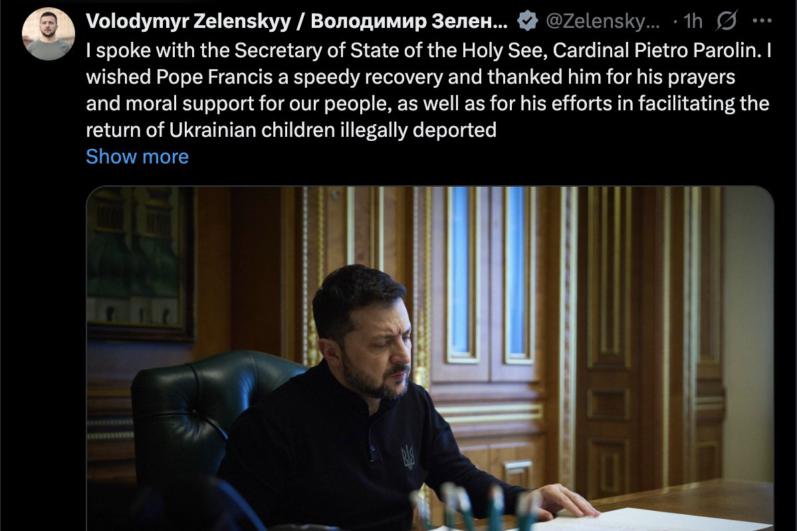Click the trident emblem on the black sweater

(x=408, y=455)
